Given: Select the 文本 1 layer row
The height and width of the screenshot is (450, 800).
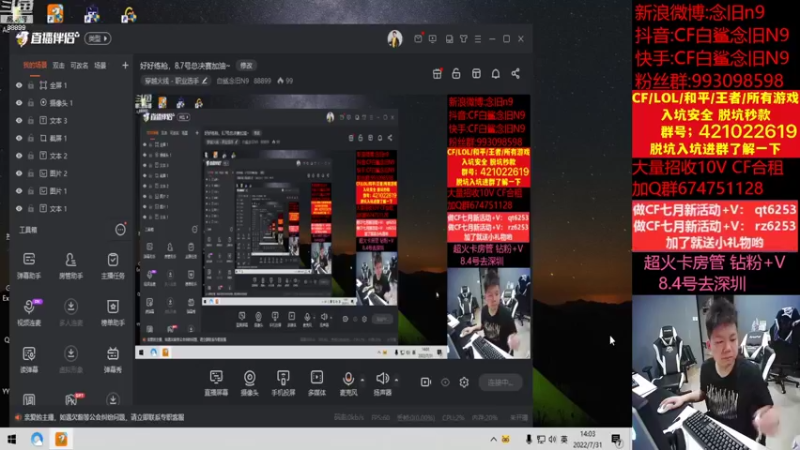Looking at the screenshot, I should [x=71, y=208].
